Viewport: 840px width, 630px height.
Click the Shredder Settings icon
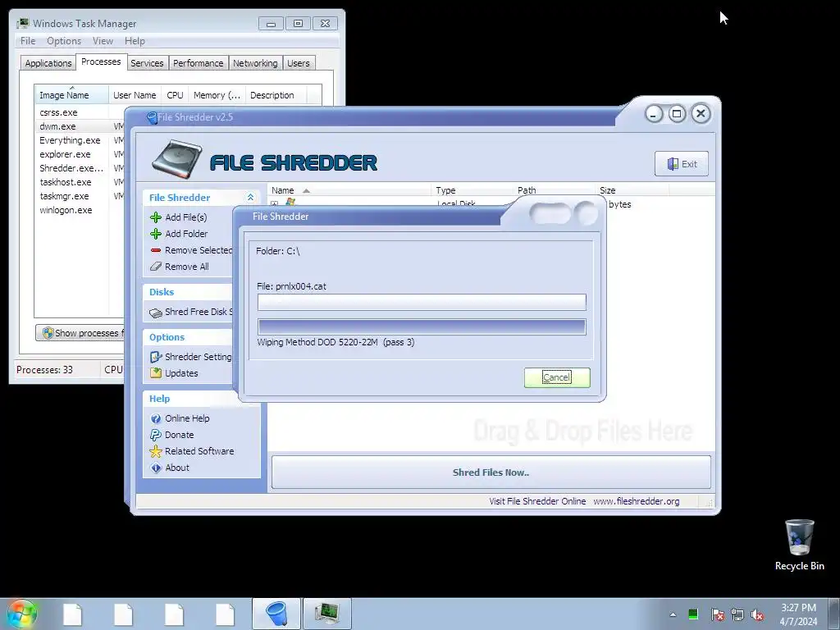pos(156,357)
